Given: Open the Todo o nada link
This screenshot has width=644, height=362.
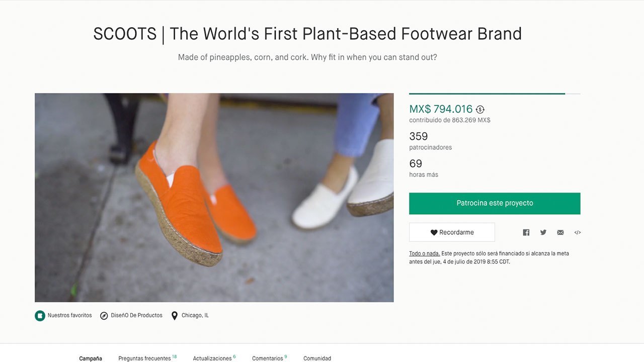Looking at the screenshot, I should [x=425, y=253].
